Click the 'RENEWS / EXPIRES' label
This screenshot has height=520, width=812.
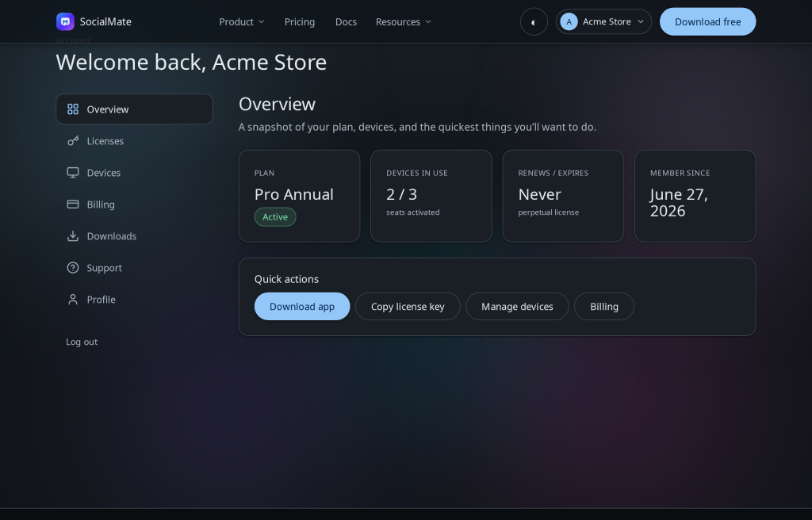(x=553, y=173)
